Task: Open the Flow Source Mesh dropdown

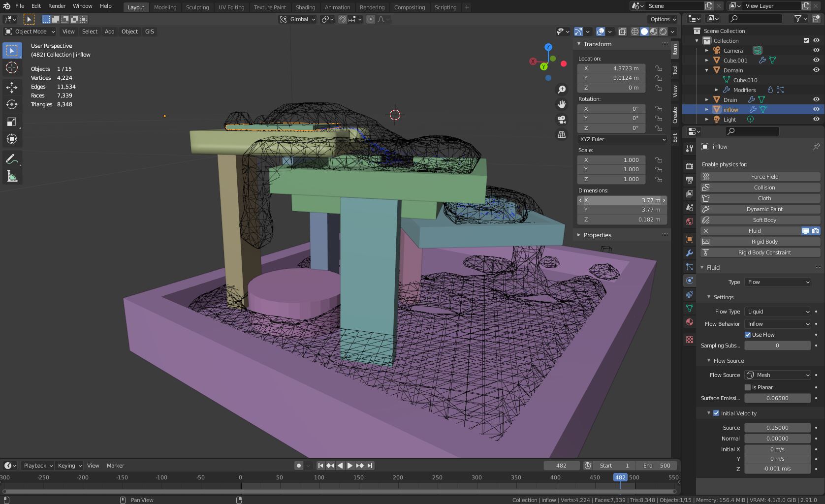Action: [778, 375]
